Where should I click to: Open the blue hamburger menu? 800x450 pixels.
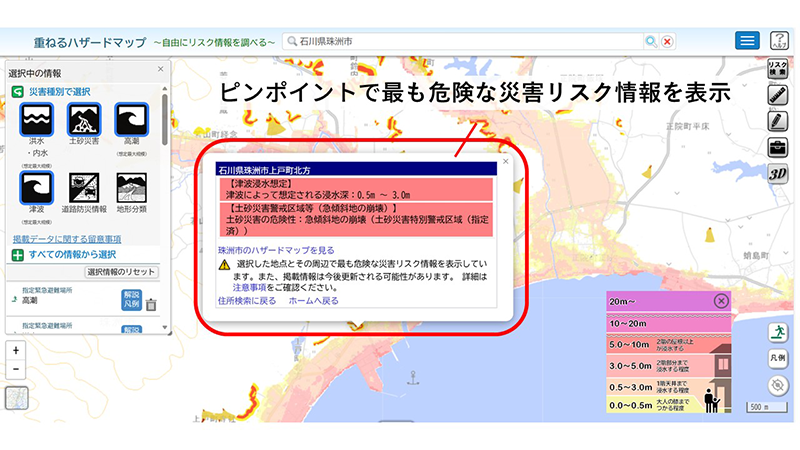point(747,40)
